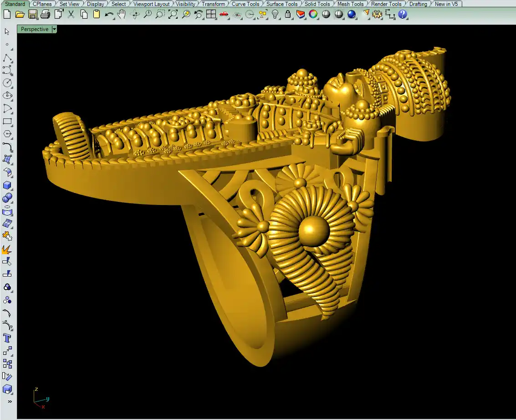
Task: Click the Perspective viewport title
Action: (x=35, y=29)
